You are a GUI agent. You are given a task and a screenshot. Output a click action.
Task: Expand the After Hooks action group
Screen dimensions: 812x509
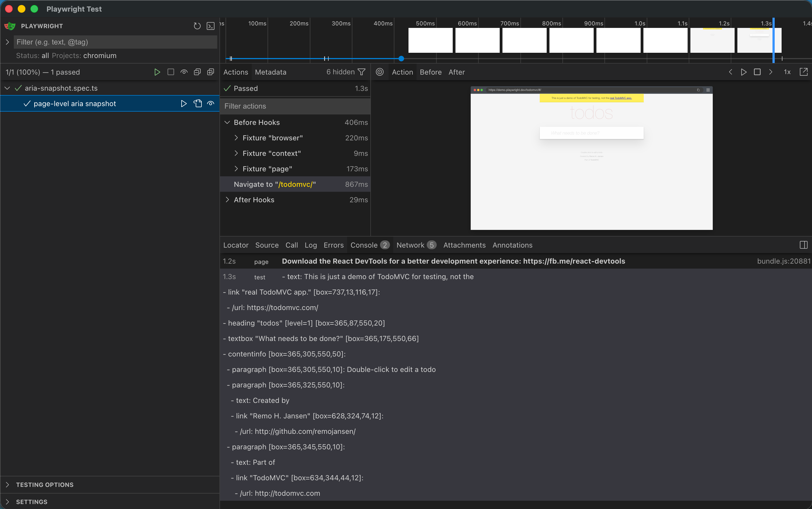coord(227,200)
